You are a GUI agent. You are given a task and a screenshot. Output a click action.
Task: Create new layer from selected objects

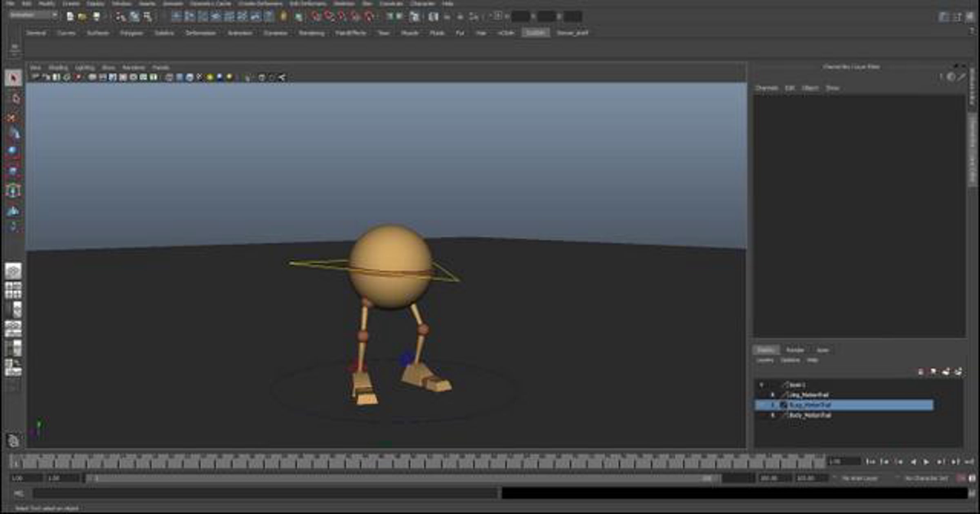click(958, 372)
